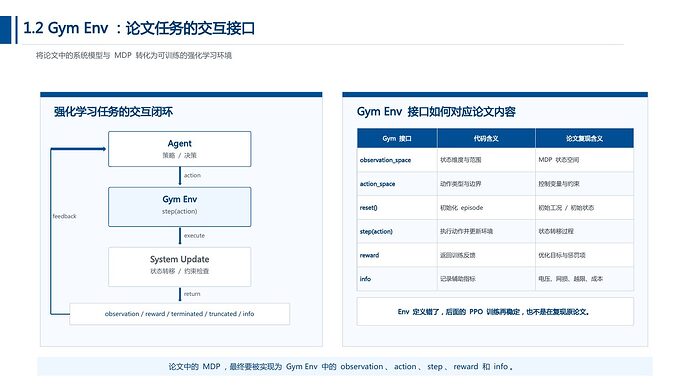The width and height of the screenshot is (690, 388).
Task: Select the subtitle mentioning MDP under the title
Action: [134, 55]
